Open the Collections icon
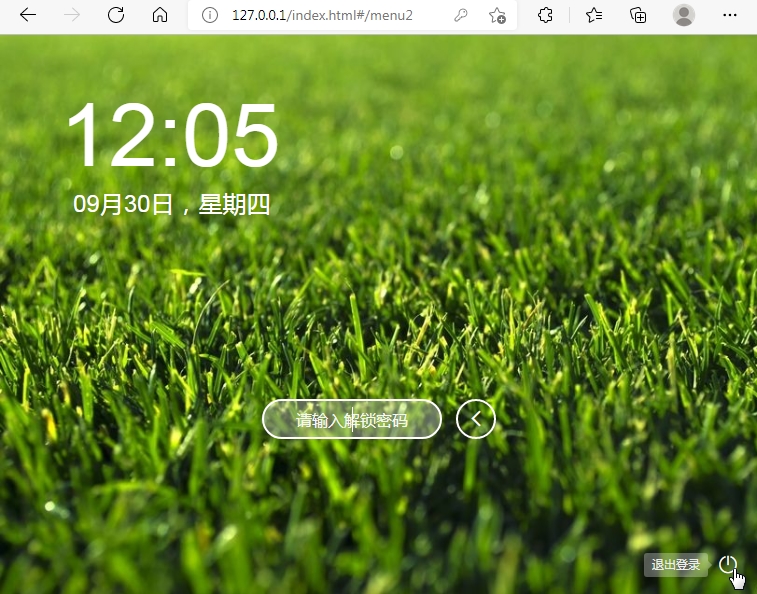 coord(638,15)
